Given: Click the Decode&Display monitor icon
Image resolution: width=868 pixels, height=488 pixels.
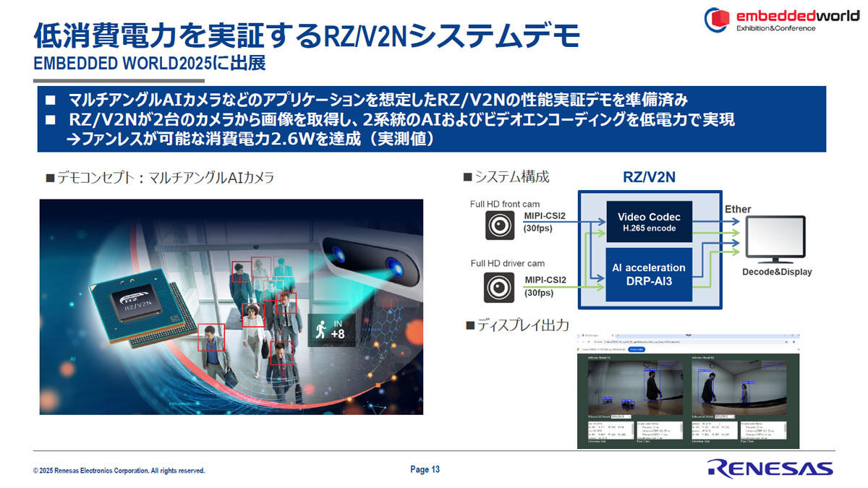Looking at the screenshot, I should (777, 240).
